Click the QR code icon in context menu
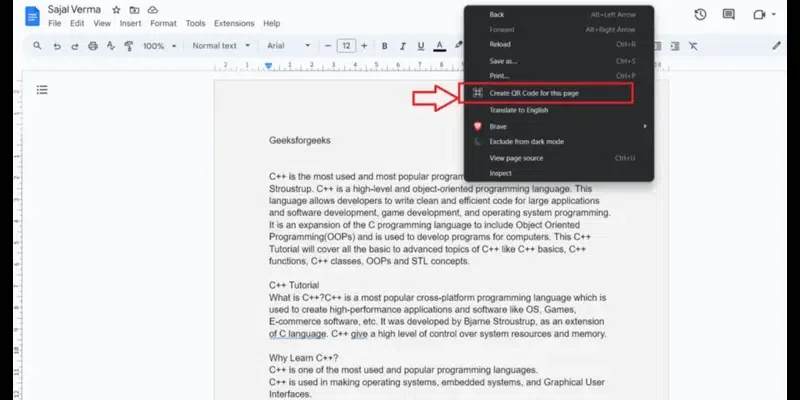800x400 pixels. click(478, 93)
